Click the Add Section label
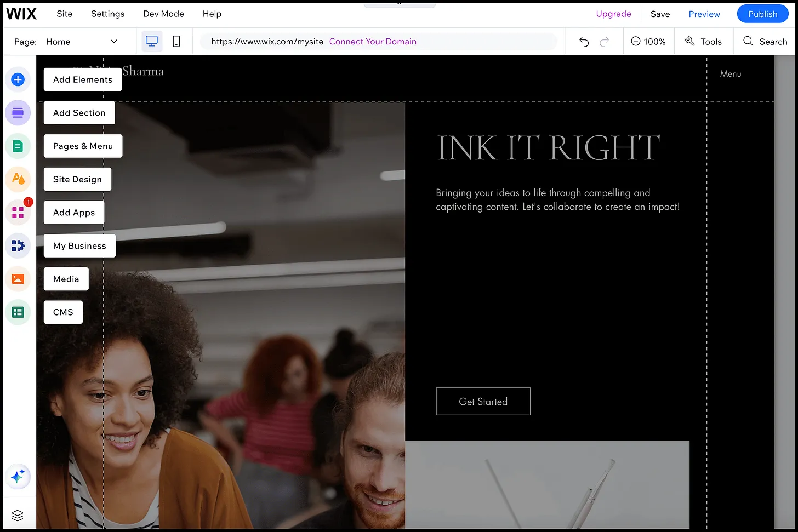This screenshot has width=798, height=532. [79, 113]
